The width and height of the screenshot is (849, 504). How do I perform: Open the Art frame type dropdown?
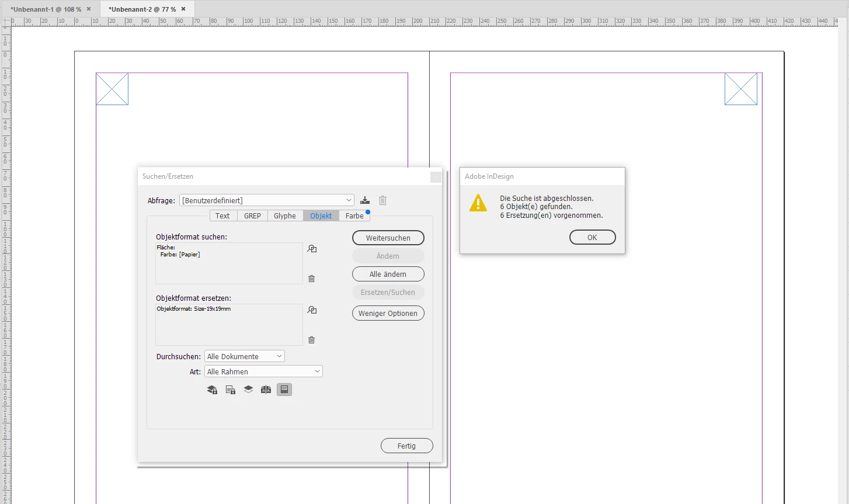coord(263,371)
